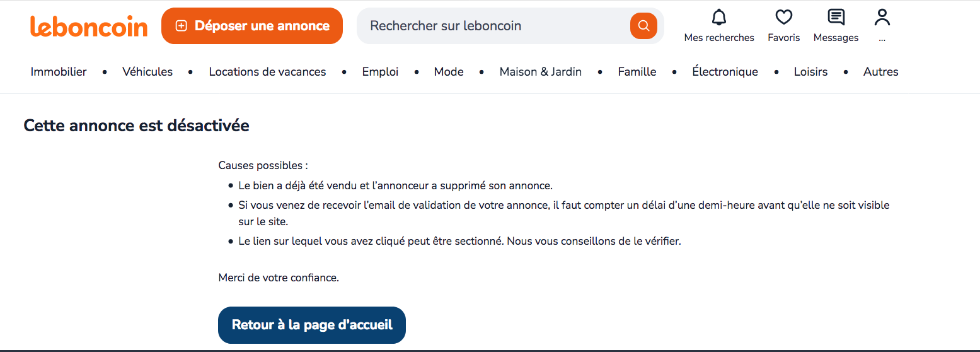Select the Famille category
Image resolution: width=980 pixels, height=352 pixels.
point(637,72)
